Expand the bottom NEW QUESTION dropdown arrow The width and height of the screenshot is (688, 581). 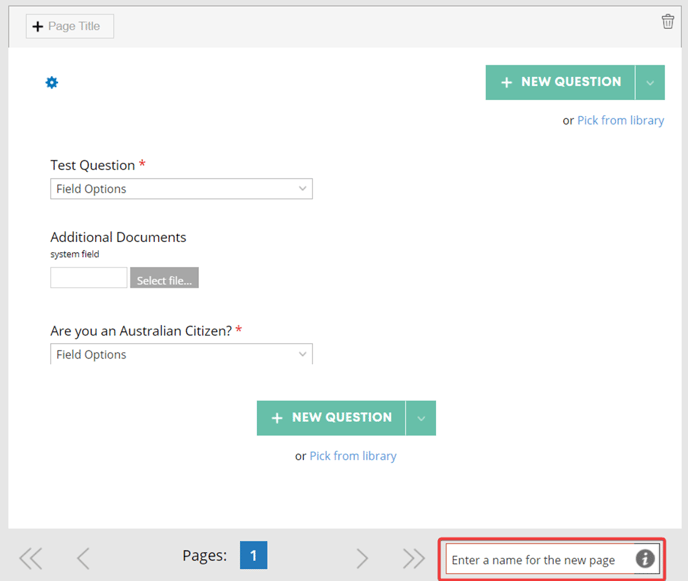(x=421, y=418)
